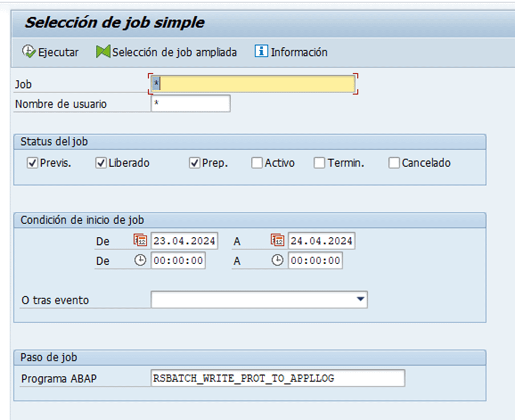This screenshot has height=420, width=515.
Task: Select the start date field 23.04.2024
Action: point(184,241)
